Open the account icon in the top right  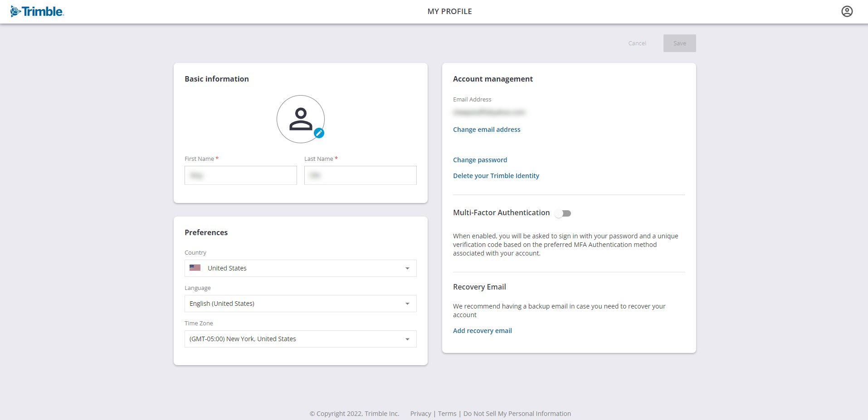(x=848, y=11)
